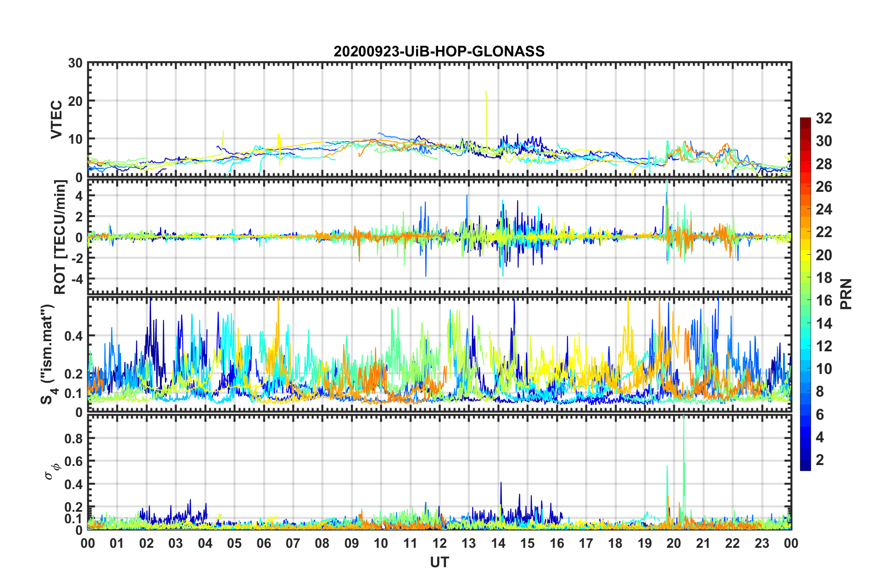Click the VTEC y-axis label

[x=56, y=119]
